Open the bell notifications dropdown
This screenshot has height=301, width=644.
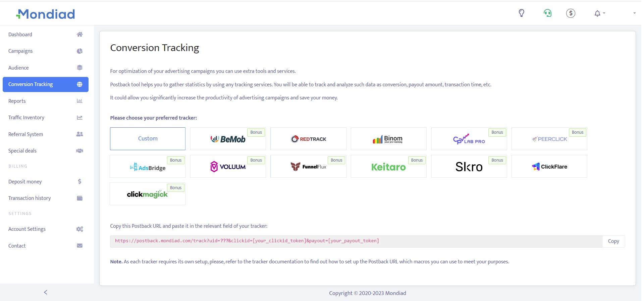coord(599,13)
